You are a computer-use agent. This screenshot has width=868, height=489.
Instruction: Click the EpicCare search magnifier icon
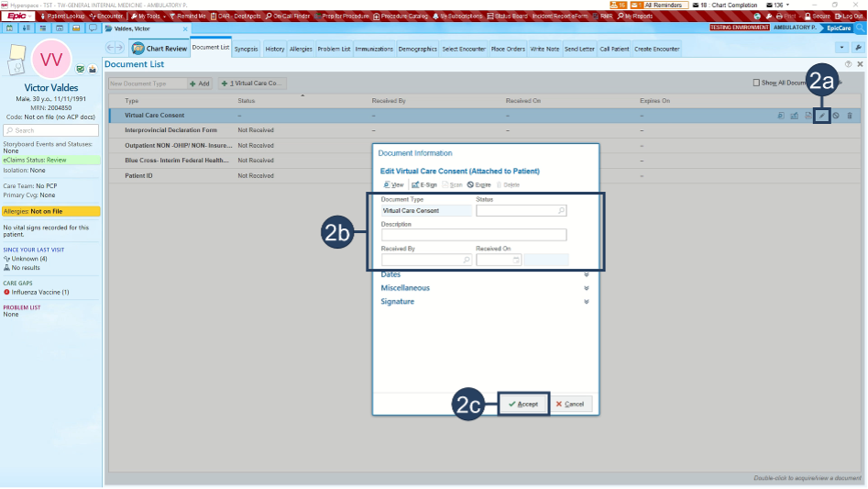tap(860, 28)
